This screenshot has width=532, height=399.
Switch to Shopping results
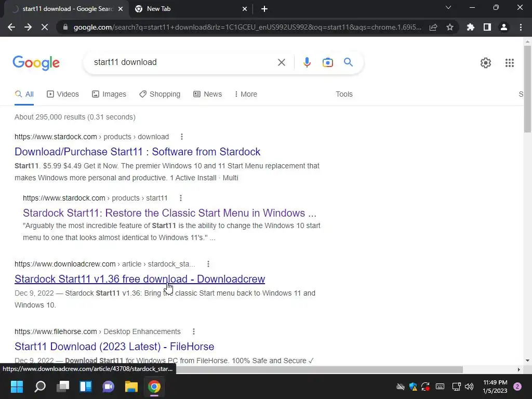click(x=160, y=95)
